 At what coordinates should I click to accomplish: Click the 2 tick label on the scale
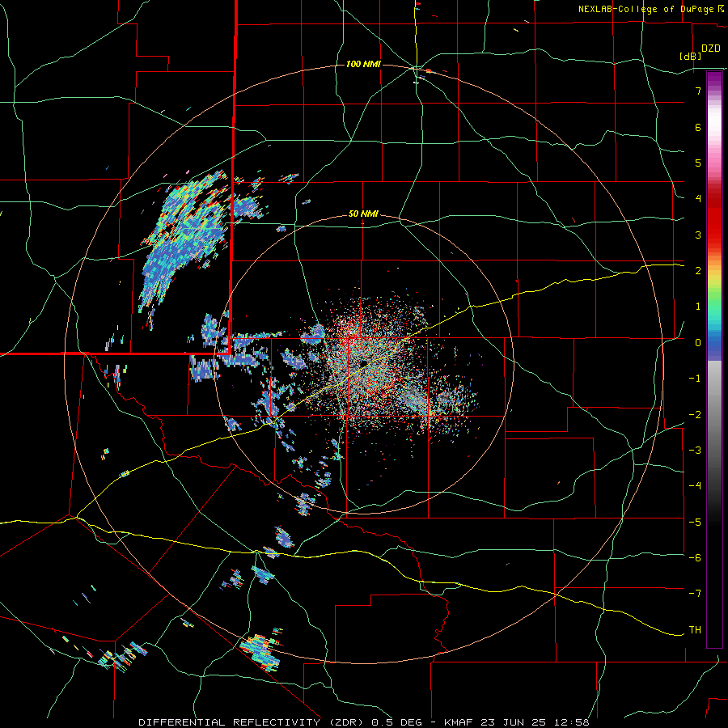[x=698, y=271]
